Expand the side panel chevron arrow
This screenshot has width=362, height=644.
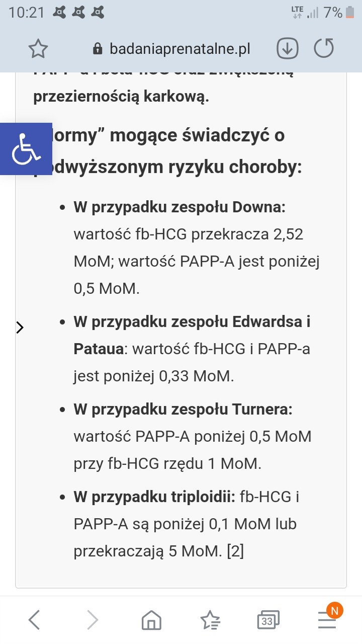click(20, 328)
